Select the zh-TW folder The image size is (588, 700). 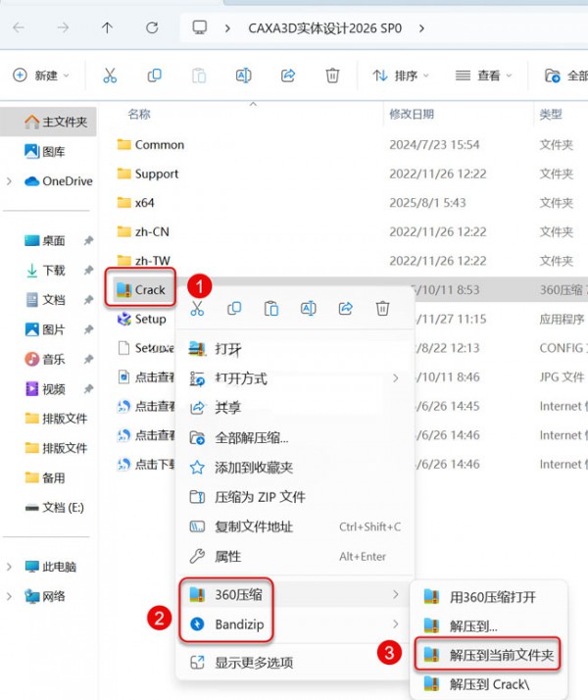pos(143,261)
